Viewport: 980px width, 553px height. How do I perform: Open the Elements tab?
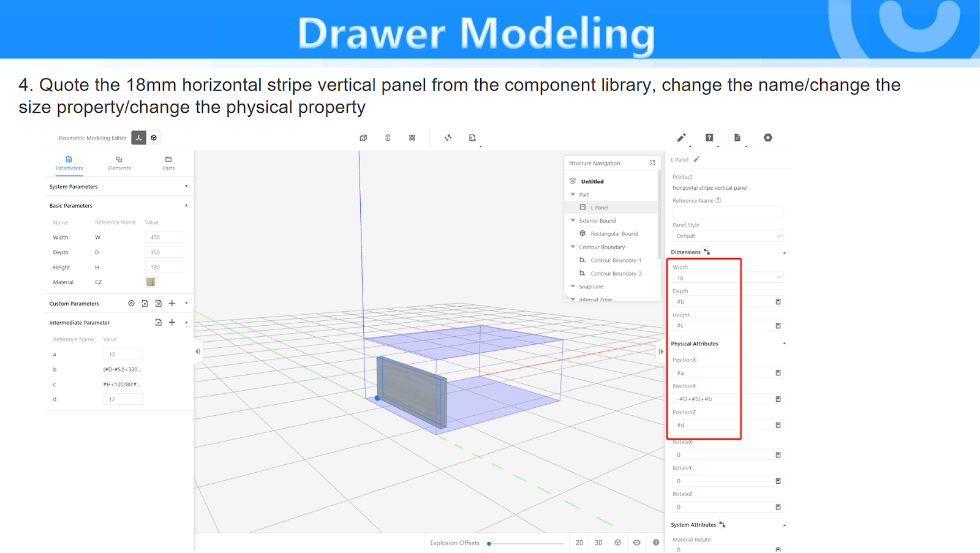119,164
